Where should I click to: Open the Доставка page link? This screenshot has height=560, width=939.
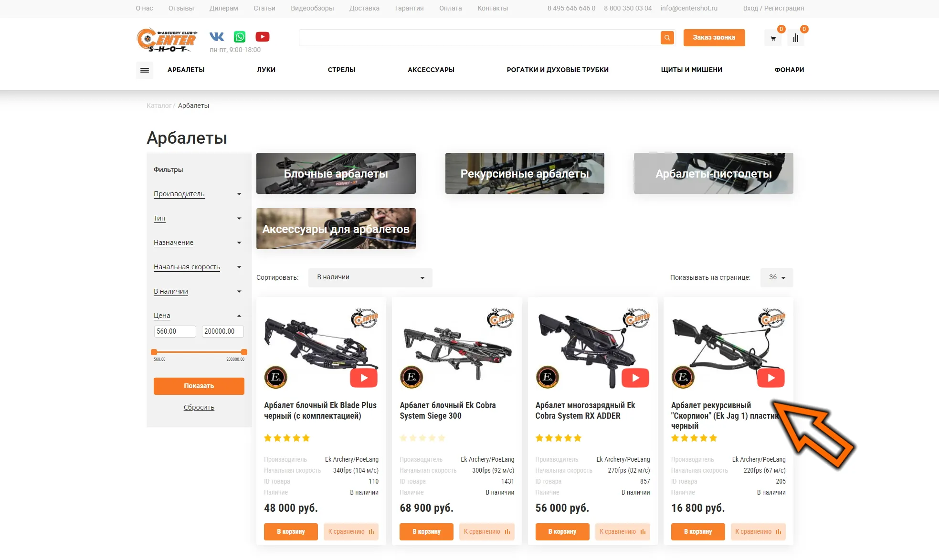point(364,8)
